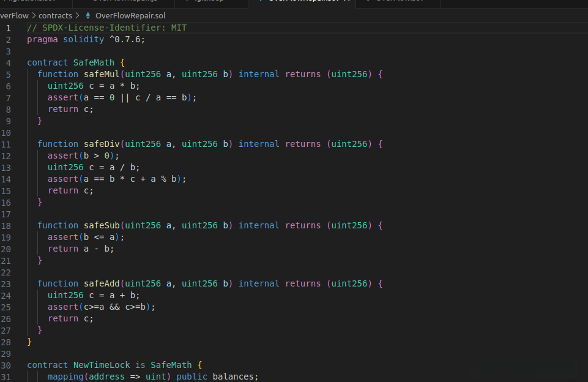Click the NewTimeLock contract name
Viewport: 588px width, 382px height.
(102, 365)
